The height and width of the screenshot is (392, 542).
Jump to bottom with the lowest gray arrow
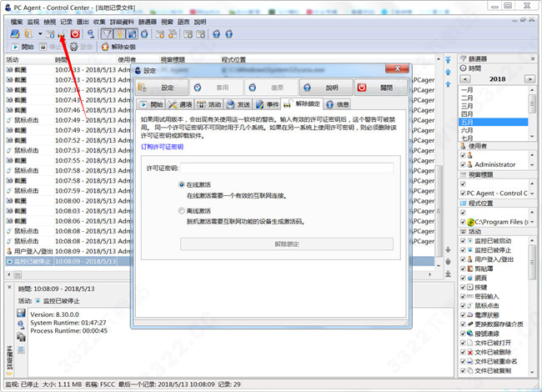click(448, 274)
